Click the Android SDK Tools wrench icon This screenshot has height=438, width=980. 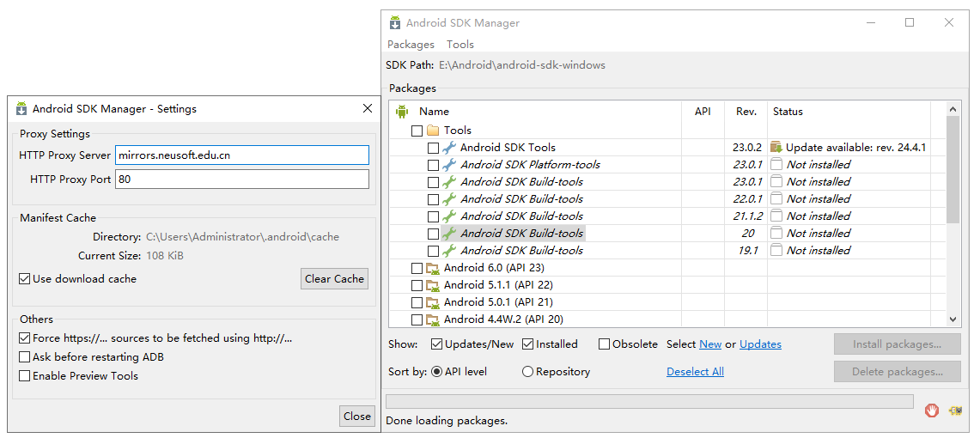pos(448,148)
